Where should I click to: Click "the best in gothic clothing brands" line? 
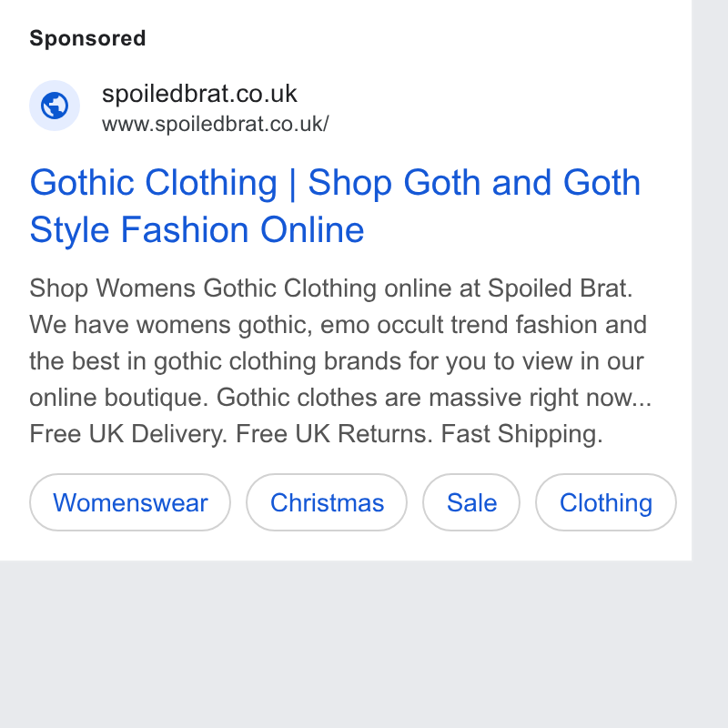click(x=215, y=361)
